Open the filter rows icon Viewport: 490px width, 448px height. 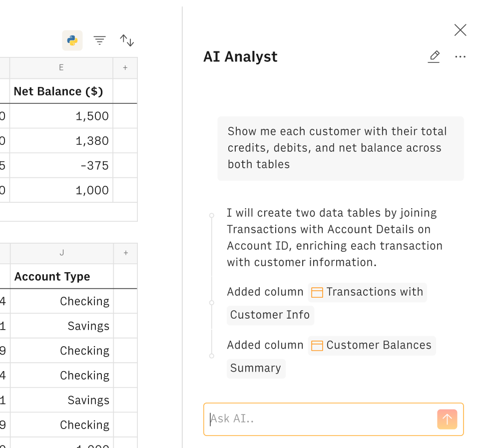[100, 40]
